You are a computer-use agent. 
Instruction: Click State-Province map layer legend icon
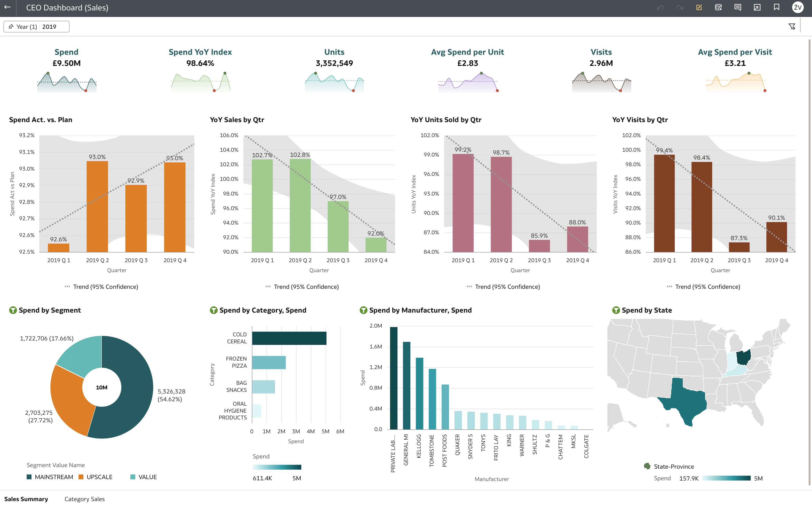tap(647, 466)
